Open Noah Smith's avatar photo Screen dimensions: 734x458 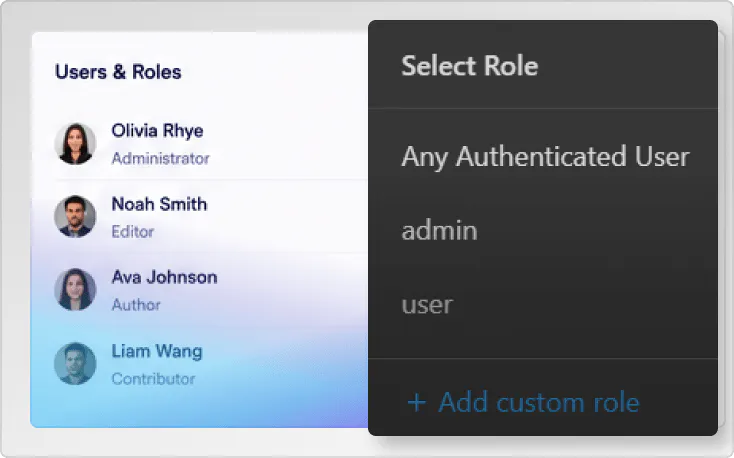point(75,216)
